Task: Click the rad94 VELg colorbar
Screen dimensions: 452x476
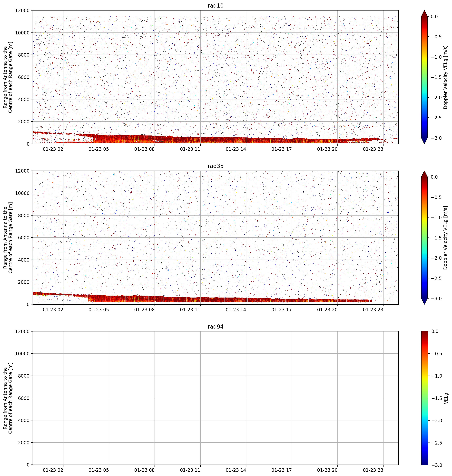Action: click(x=424, y=398)
